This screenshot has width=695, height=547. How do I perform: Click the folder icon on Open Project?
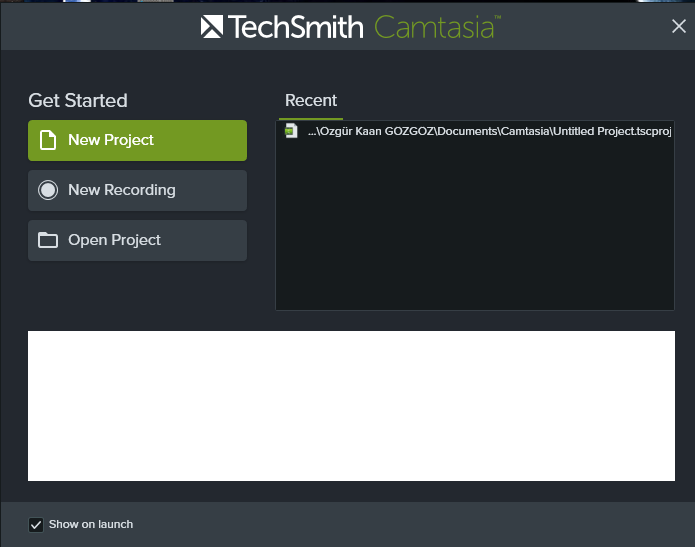pyautogui.click(x=47, y=240)
